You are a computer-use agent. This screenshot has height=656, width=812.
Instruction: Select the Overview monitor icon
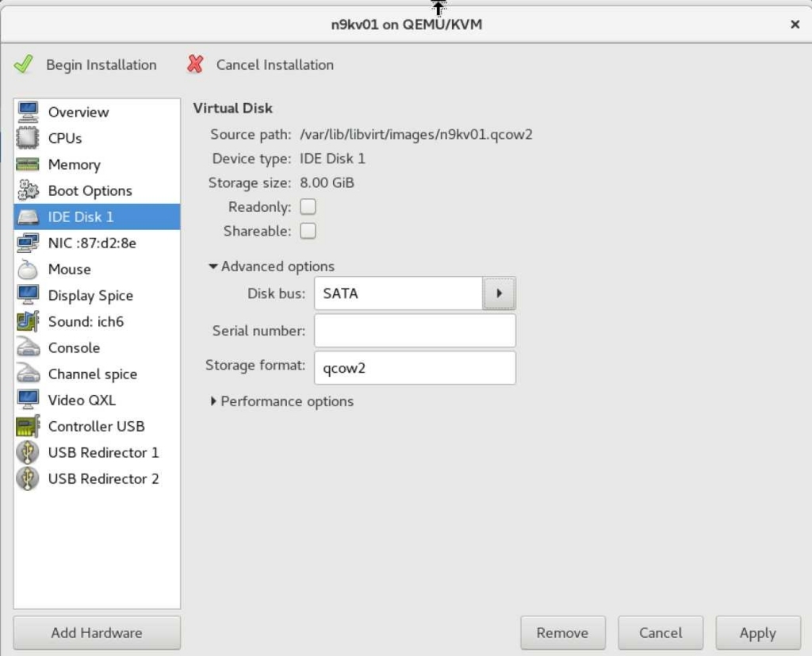(x=28, y=112)
